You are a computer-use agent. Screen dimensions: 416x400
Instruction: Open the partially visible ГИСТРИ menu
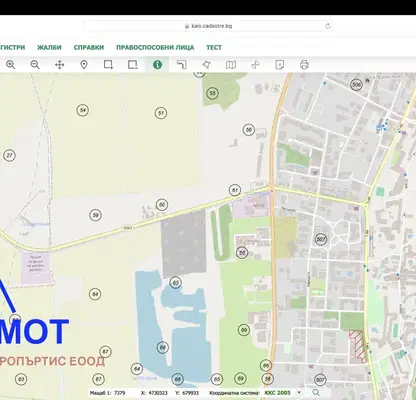[x=12, y=47]
